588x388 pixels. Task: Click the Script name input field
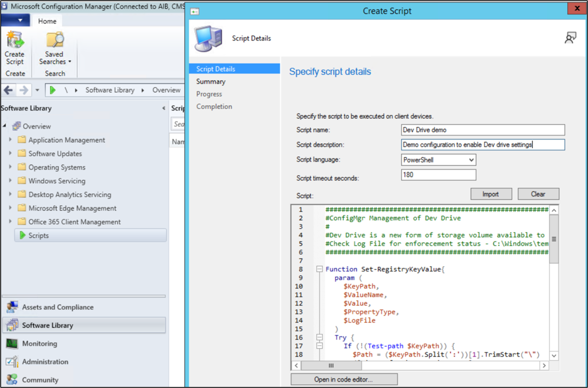pos(482,130)
